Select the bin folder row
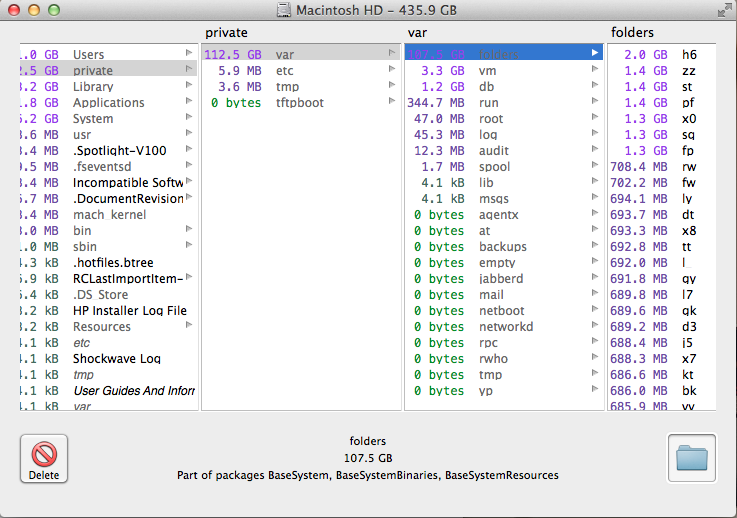 pyautogui.click(x=109, y=230)
